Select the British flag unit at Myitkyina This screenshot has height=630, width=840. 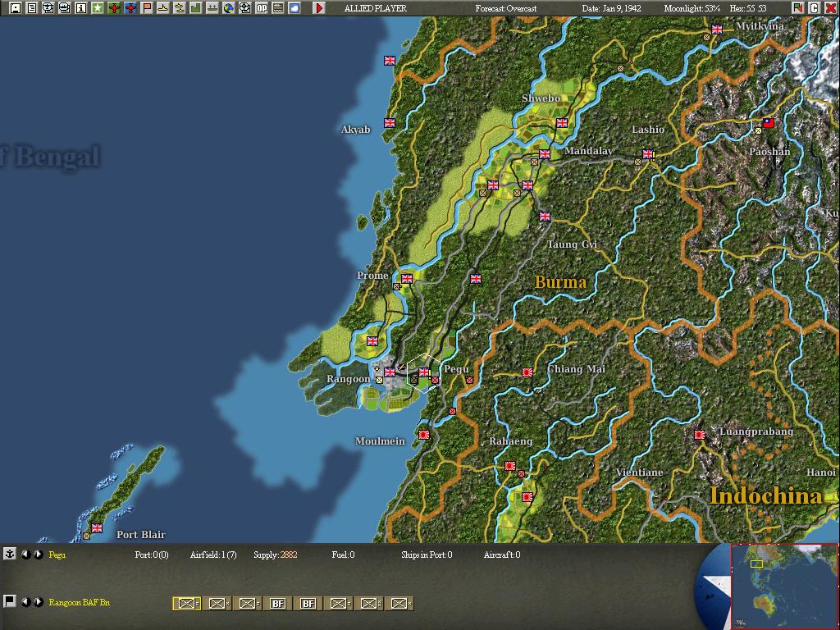pos(716,30)
